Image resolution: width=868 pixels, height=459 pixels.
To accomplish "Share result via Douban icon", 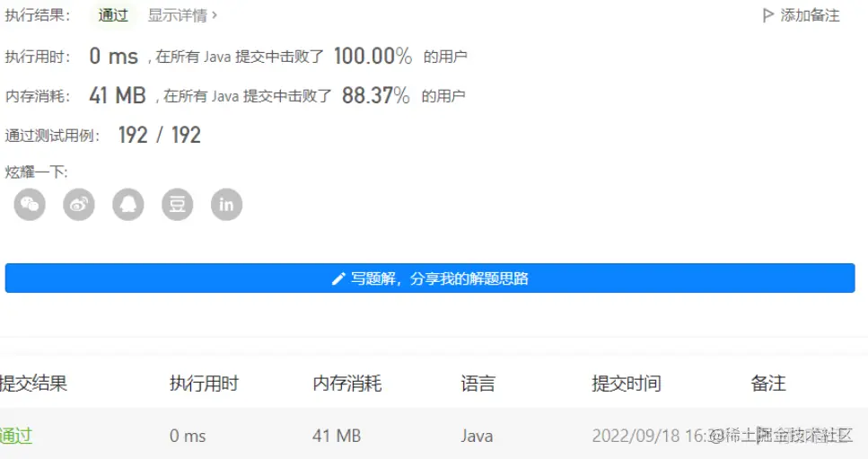I will point(177,205).
